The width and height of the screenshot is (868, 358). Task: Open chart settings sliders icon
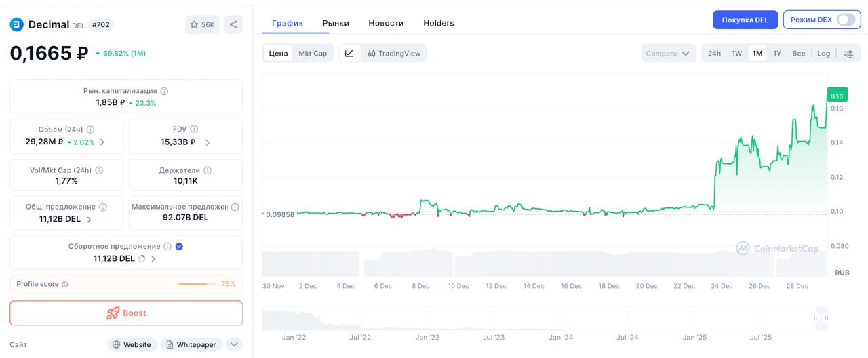click(848, 54)
